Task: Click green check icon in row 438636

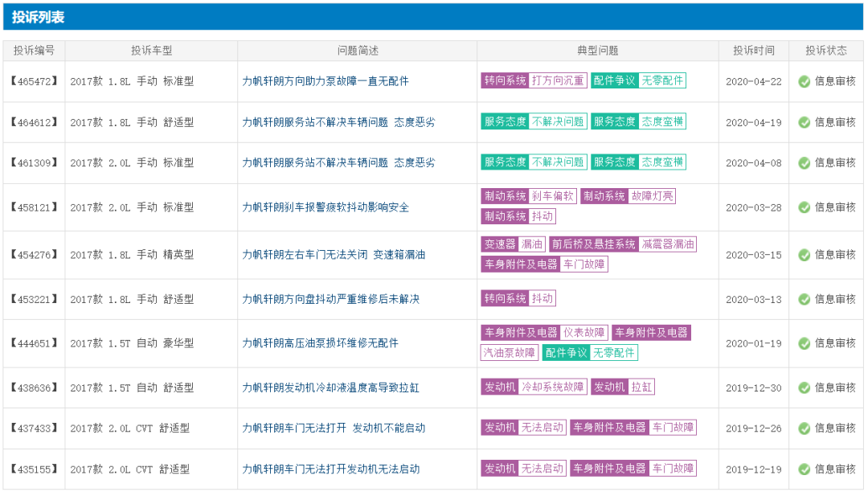Action: point(805,388)
